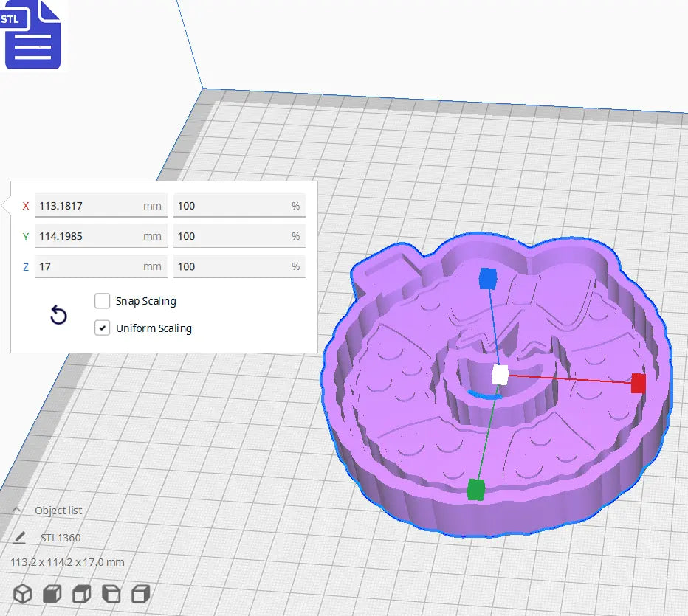688x616 pixels.
Task: Click the pencil icon next to STL1360
Action: [x=19, y=537]
